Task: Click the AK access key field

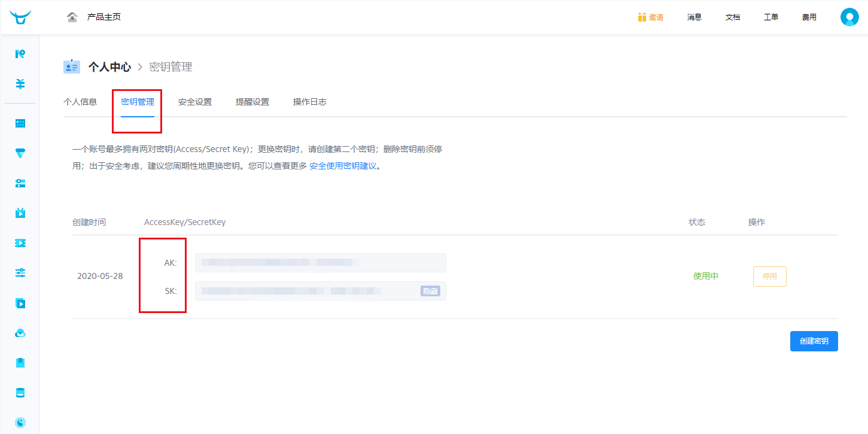Action: [x=320, y=262]
